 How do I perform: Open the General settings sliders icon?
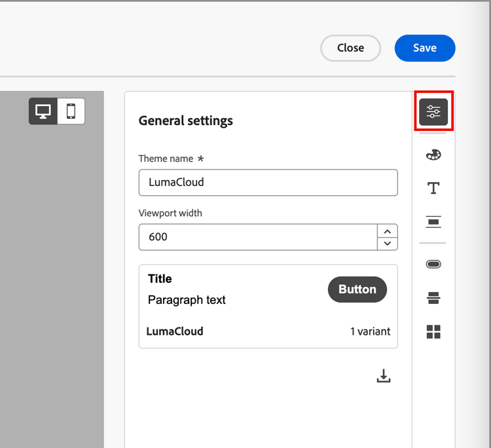click(433, 111)
